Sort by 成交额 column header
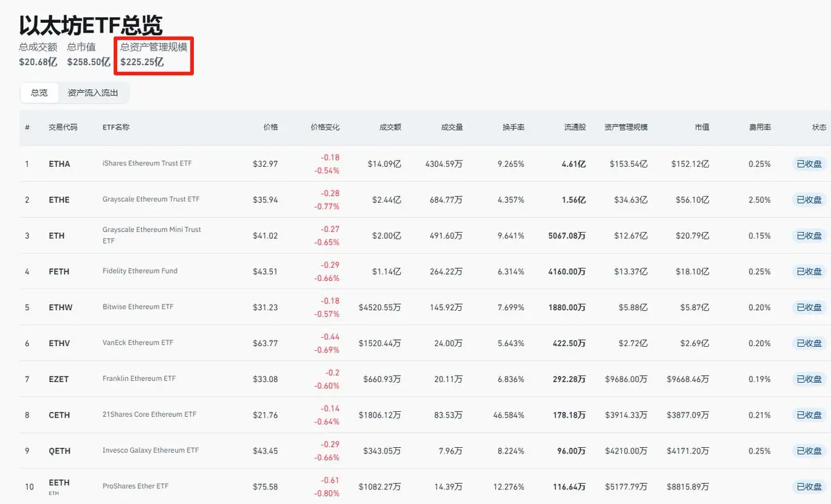The width and height of the screenshot is (831, 504). coord(391,127)
